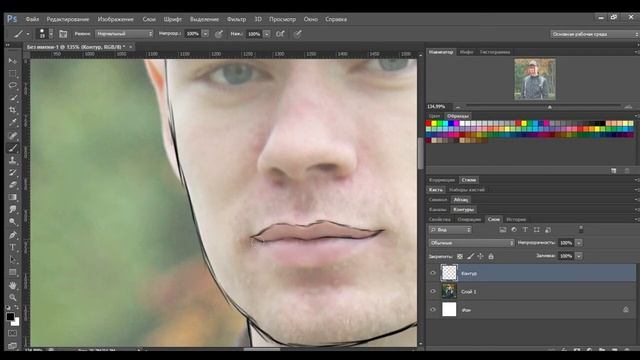Image resolution: width=640 pixels, height=360 pixels.
Task: Switch to the История tab
Action: [x=516, y=219]
